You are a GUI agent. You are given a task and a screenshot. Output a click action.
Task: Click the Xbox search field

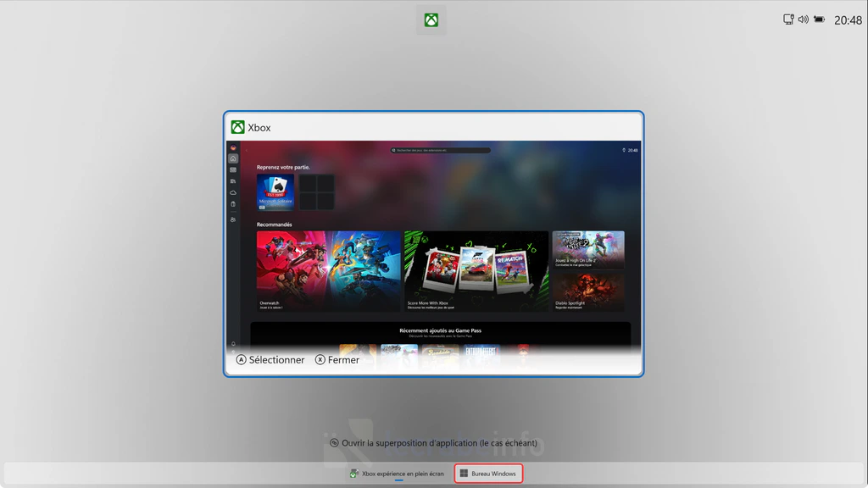440,150
